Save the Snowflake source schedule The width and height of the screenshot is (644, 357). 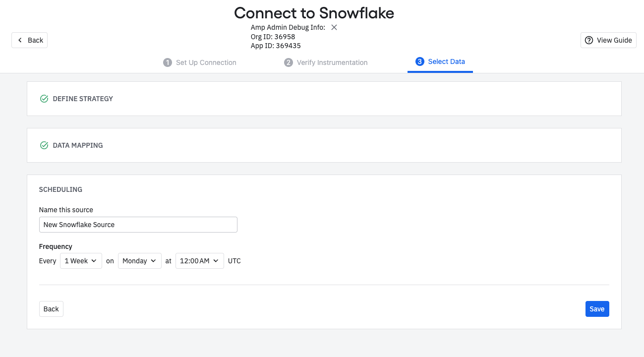click(597, 309)
